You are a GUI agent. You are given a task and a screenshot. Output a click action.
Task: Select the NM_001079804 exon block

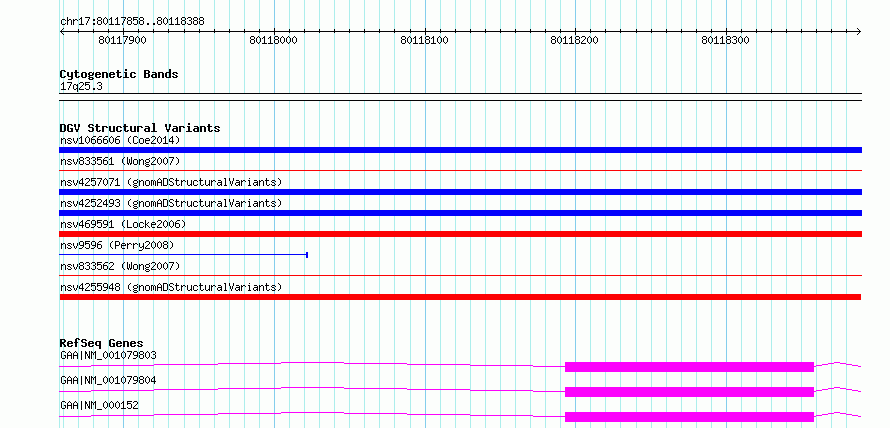click(x=690, y=392)
